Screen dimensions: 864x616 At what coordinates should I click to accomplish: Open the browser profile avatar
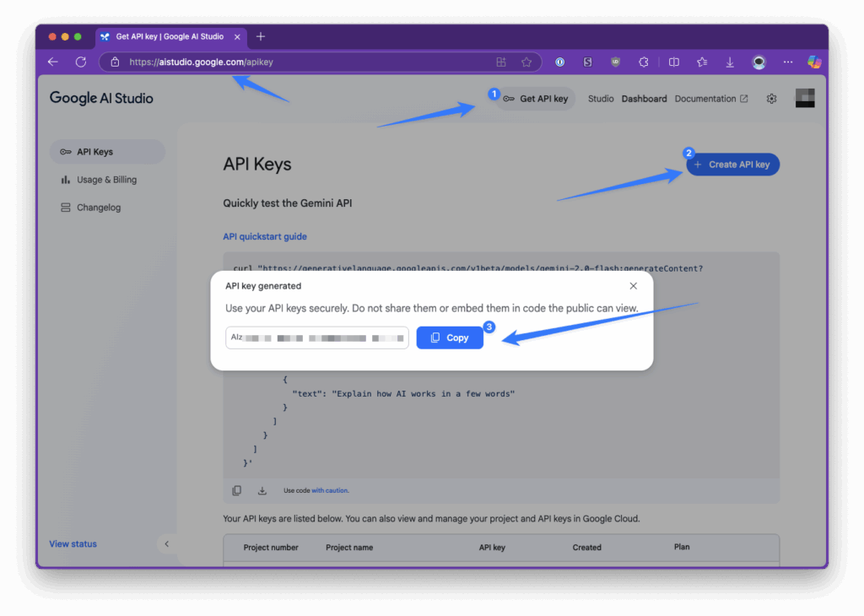pyautogui.click(x=759, y=62)
